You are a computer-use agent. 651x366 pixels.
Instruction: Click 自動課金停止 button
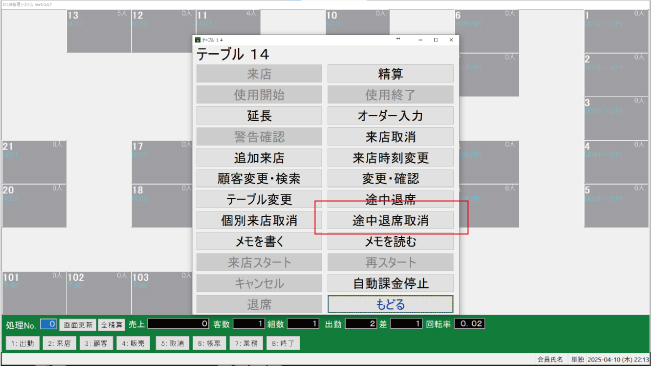coord(390,283)
